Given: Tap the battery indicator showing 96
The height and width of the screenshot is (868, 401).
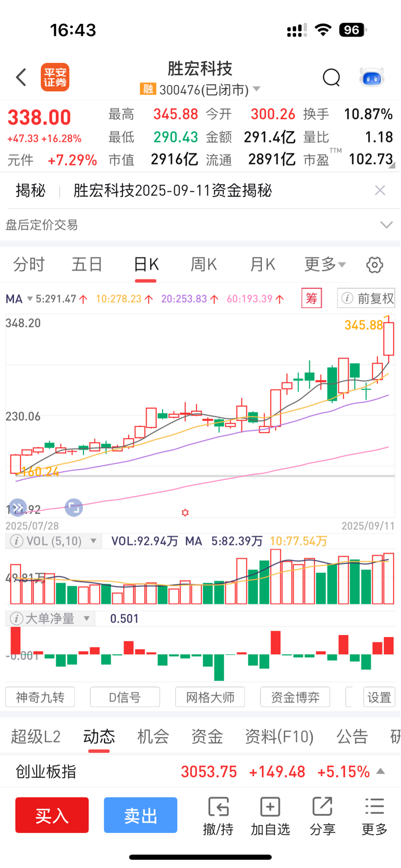Looking at the screenshot, I should click(x=353, y=30).
